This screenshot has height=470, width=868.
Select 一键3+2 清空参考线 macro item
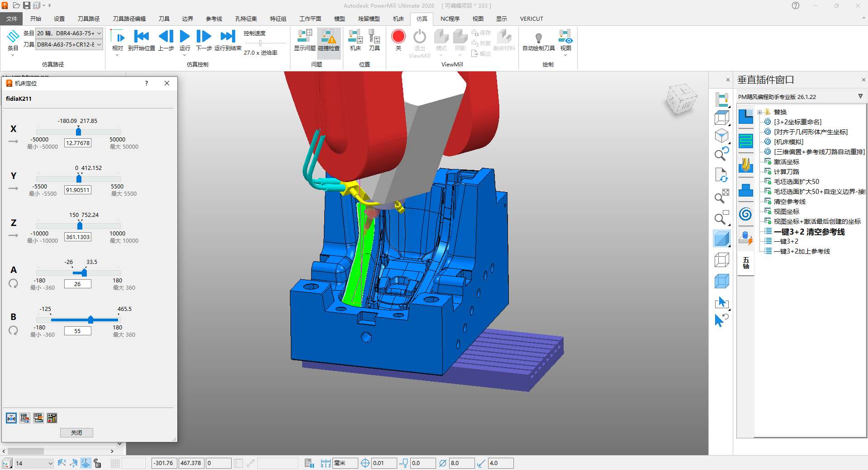pos(809,232)
